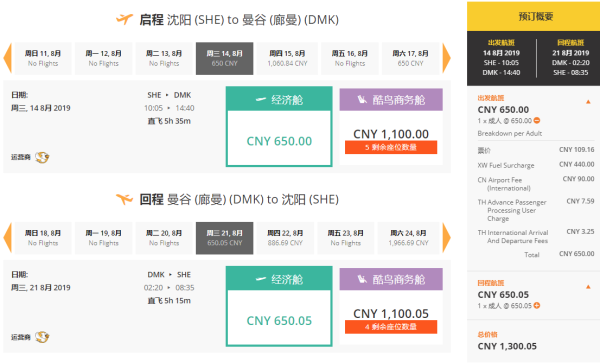600x363 pixels.
Task: Select outbound date 周日 11, 8月
Action: pos(43,58)
